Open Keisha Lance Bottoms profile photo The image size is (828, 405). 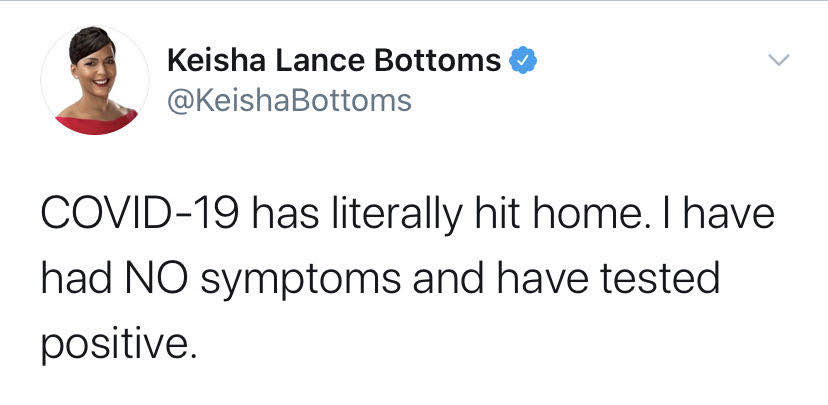(96, 79)
